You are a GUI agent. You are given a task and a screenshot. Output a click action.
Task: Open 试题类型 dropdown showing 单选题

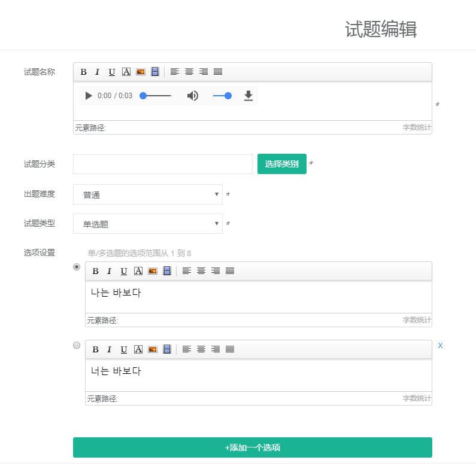point(148,224)
